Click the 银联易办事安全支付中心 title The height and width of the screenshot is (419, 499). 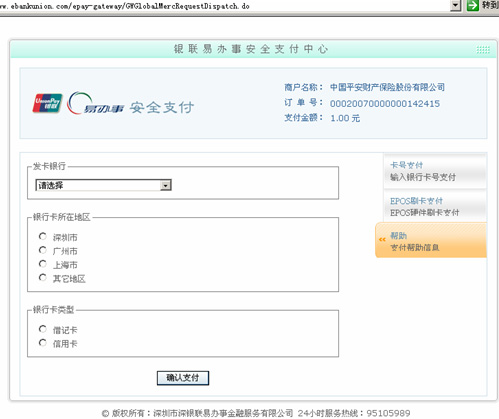[251, 49]
